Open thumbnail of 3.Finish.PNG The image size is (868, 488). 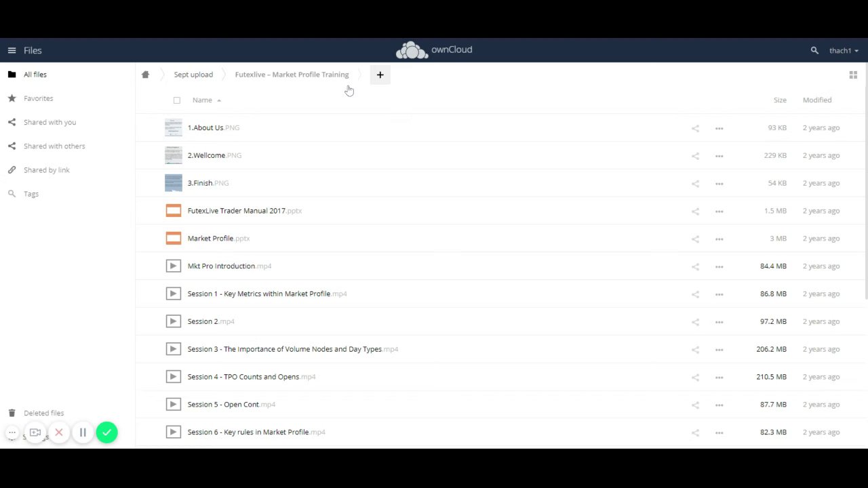(x=174, y=183)
